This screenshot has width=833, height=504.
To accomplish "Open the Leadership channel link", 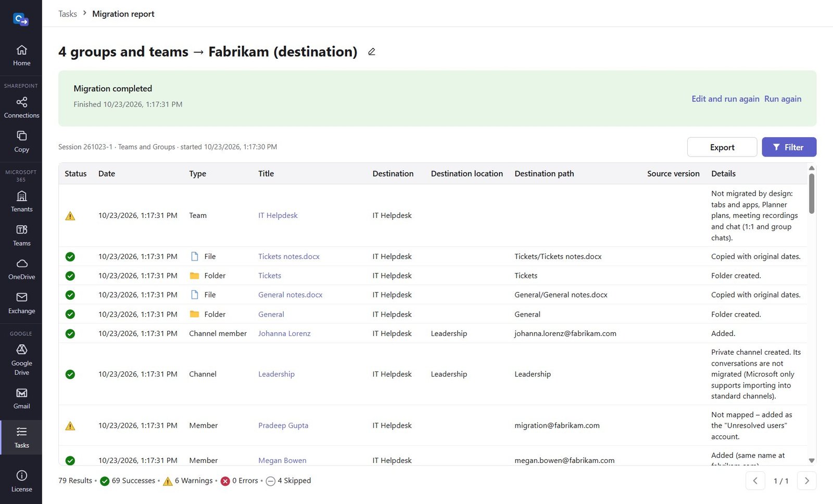I will pyautogui.click(x=276, y=374).
